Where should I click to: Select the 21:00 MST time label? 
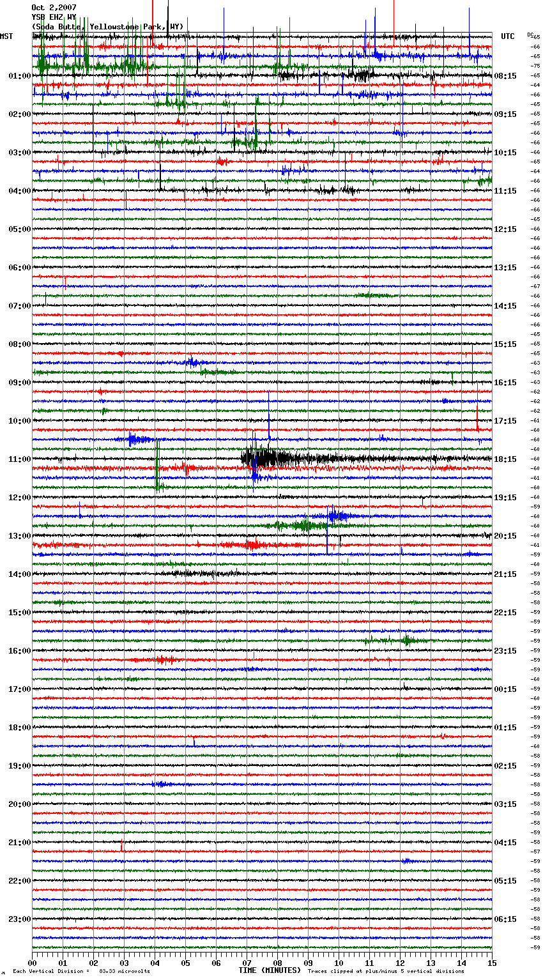tap(20, 843)
